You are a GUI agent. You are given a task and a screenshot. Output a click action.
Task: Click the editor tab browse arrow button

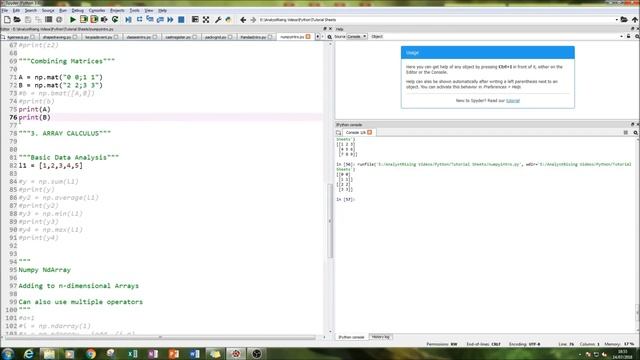318,37
